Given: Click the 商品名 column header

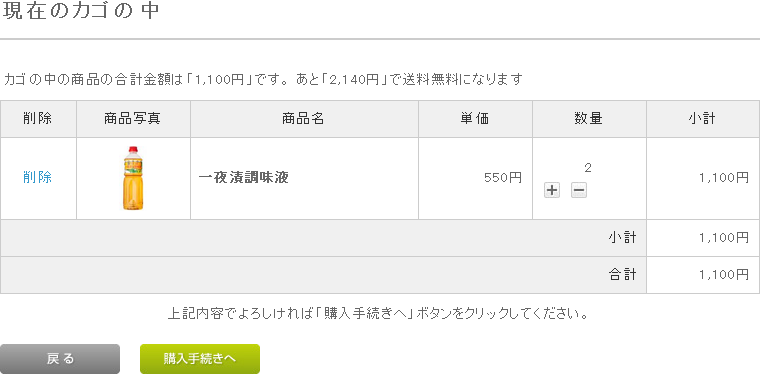Looking at the screenshot, I should (x=304, y=119).
